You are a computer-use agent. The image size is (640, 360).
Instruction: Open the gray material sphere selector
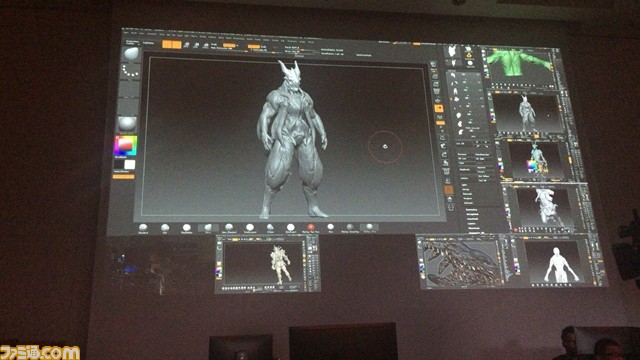click(127, 123)
